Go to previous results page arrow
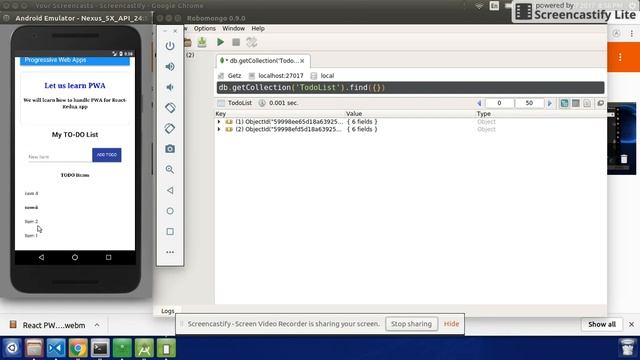The height and width of the screenshot is (360, 640). click(x=479, y=103)
